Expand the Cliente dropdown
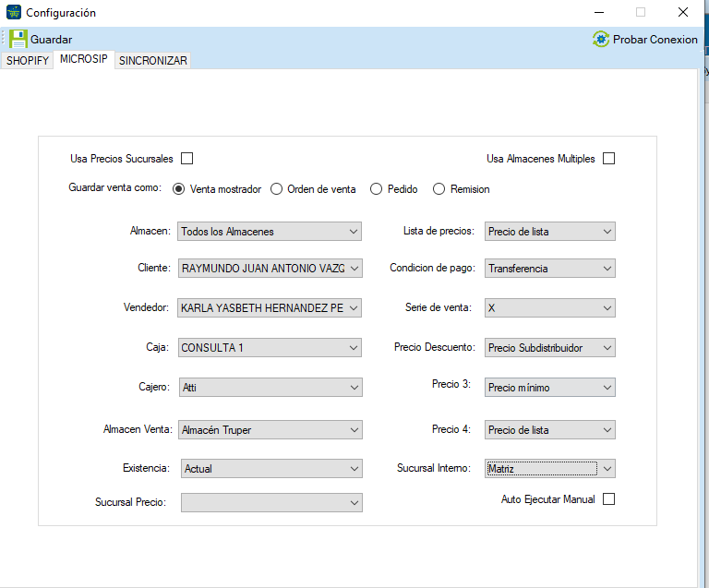 point(270,269)
